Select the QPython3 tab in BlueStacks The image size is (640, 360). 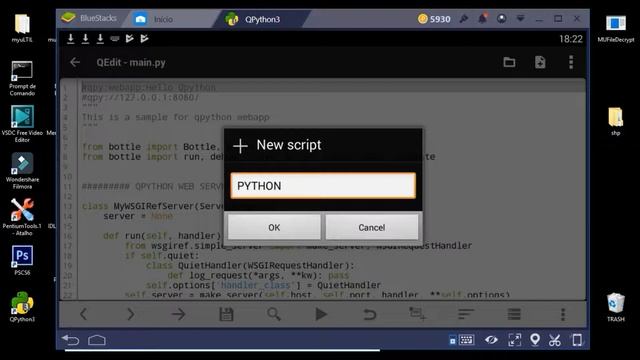261,19
